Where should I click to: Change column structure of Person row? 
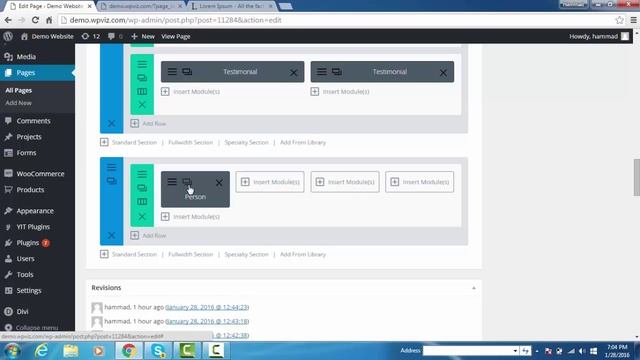pos(142,202)
